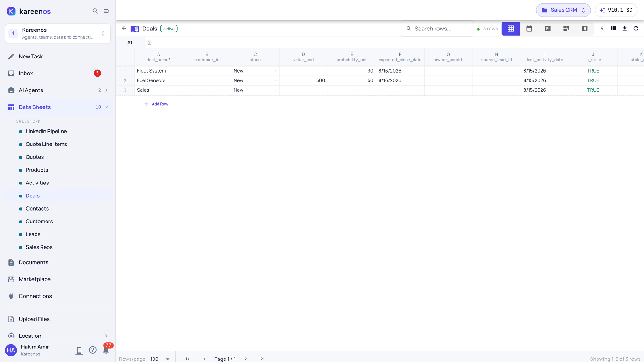Viewport: 644px width, 362px height.
Task: Collapse the sidebar menu icon
Action: tap(107, 11)
